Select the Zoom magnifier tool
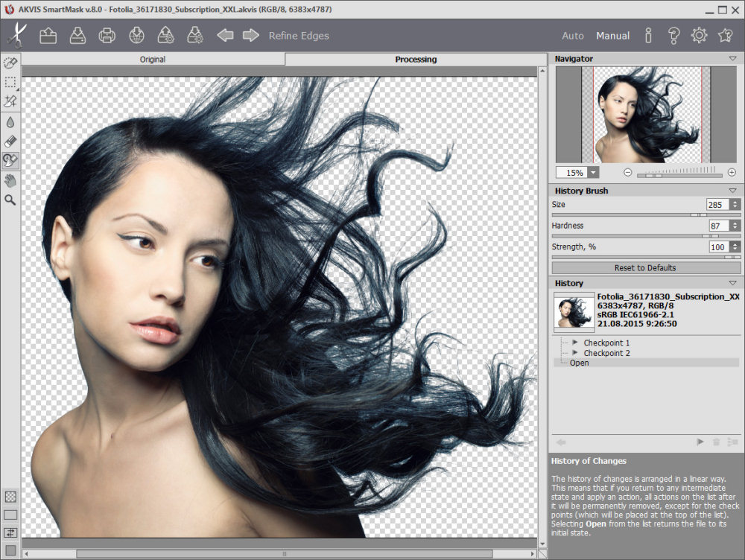 click(x=10, y=200)
